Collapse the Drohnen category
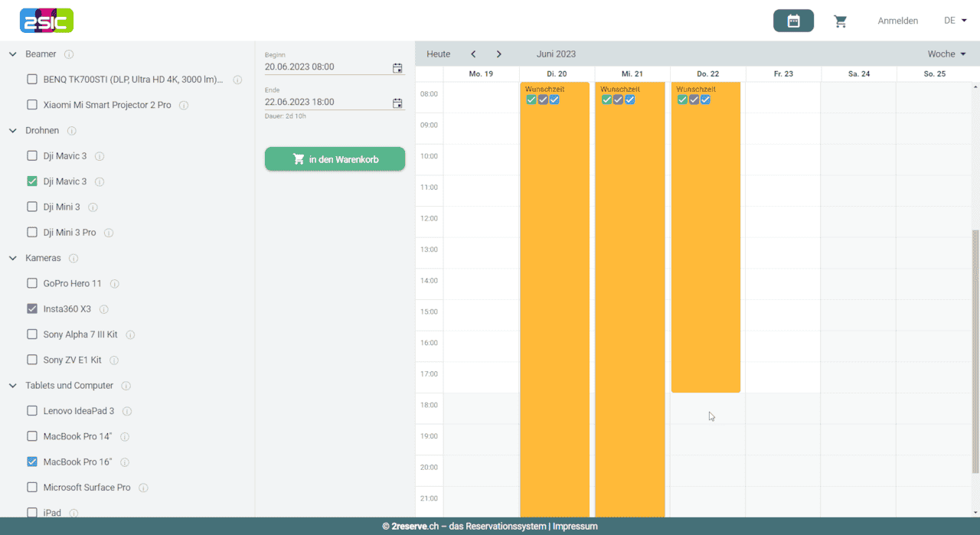Screen dimensions: 980x535 (13, 131)
